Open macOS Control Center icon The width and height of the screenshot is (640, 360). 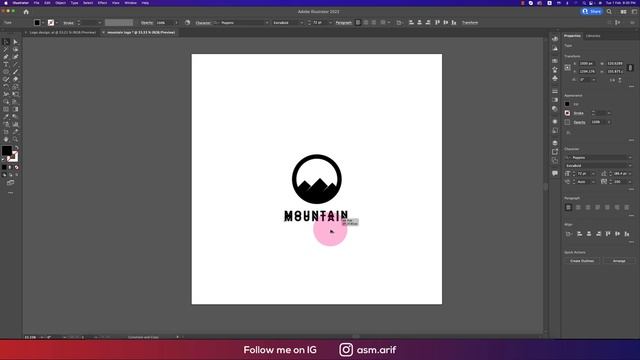click(592, 3)
